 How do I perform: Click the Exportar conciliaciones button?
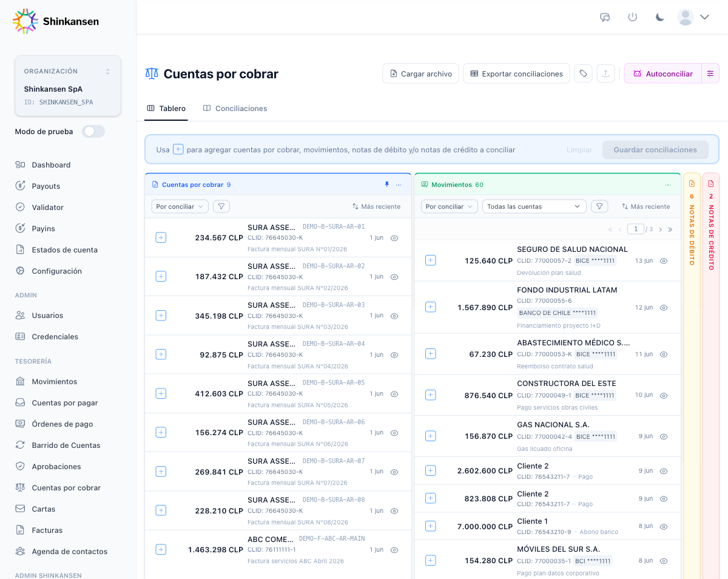pyautogui.click(x=516, y=73)
